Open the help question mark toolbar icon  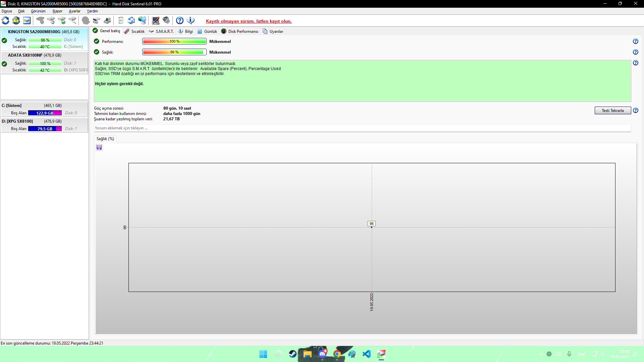click(x=180, y=21)
